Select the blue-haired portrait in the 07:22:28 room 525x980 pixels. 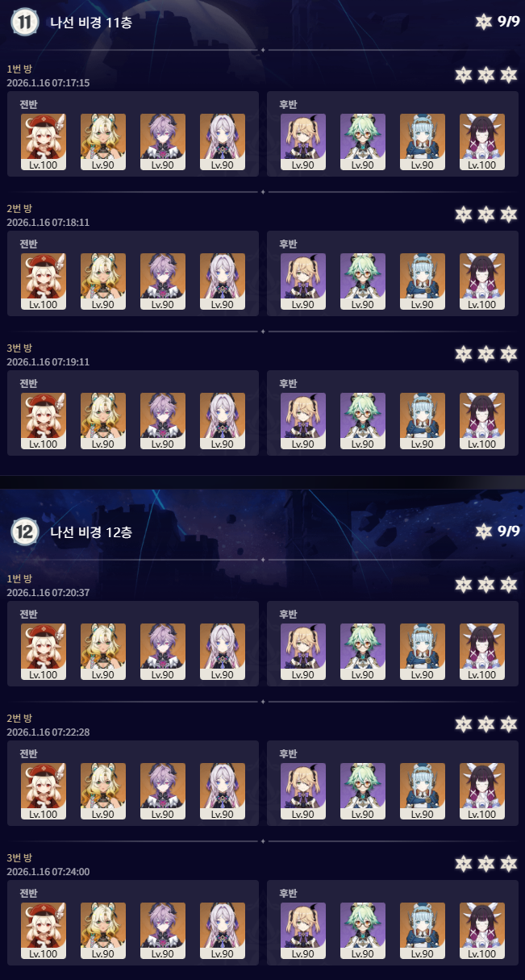(x=423, y=791)
